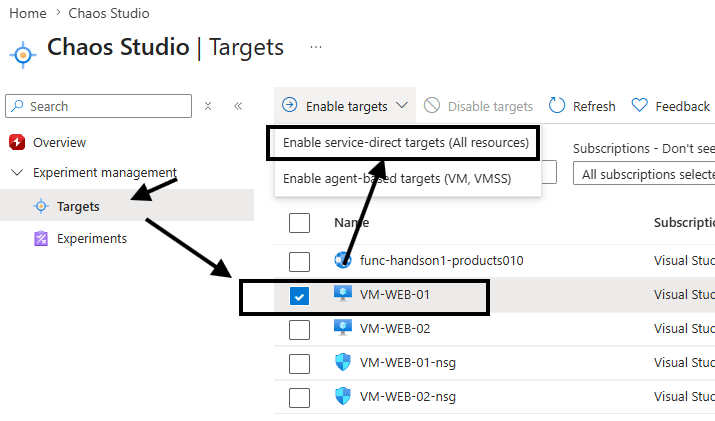Click the func-handson1-products010 function app icon
The image size is (715, 421).
coord(343,261)
